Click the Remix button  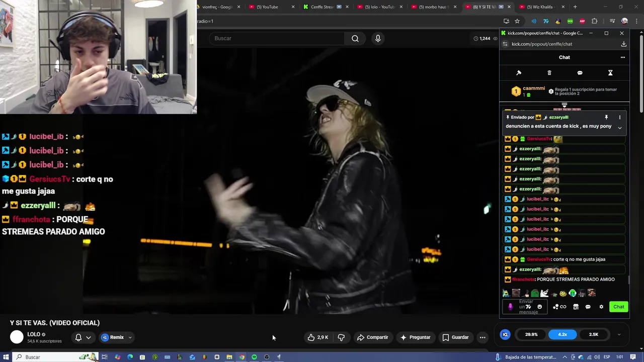113,337
